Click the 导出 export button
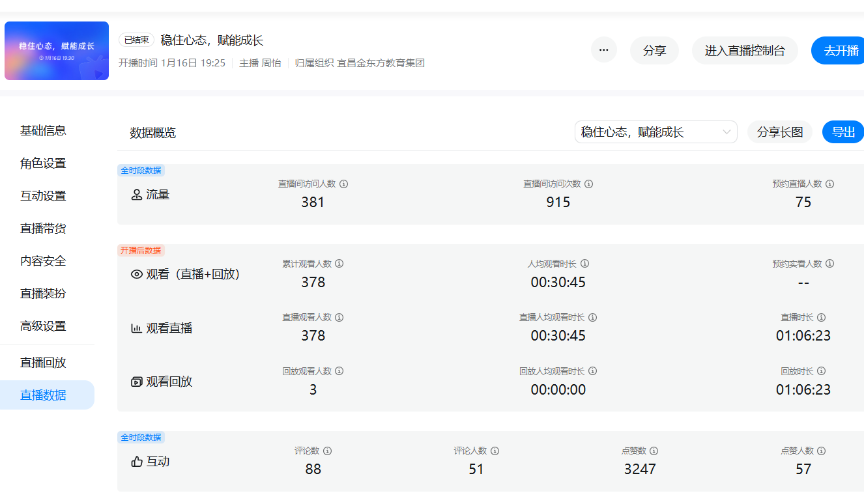864x504 pixels. point(843,132)
